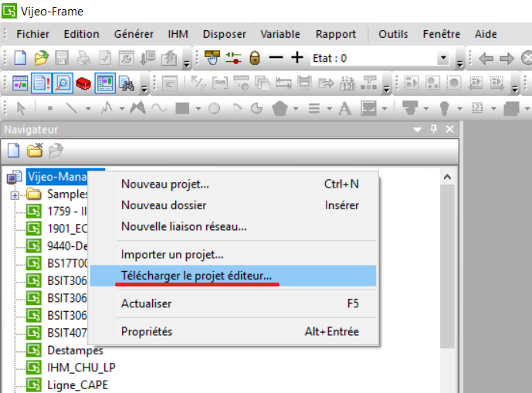Open main toolbar overflow options arrow
This screenshot has height=393, width=532.
[187, 63]
